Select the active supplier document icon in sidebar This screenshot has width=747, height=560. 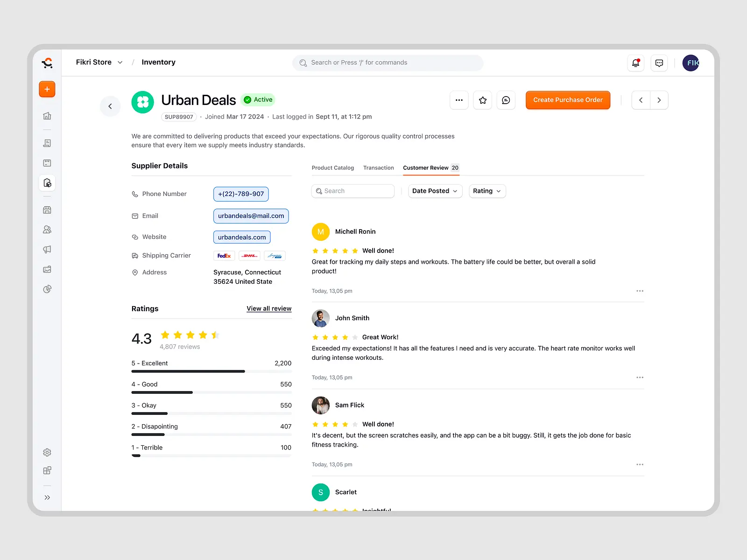(47, 183)
